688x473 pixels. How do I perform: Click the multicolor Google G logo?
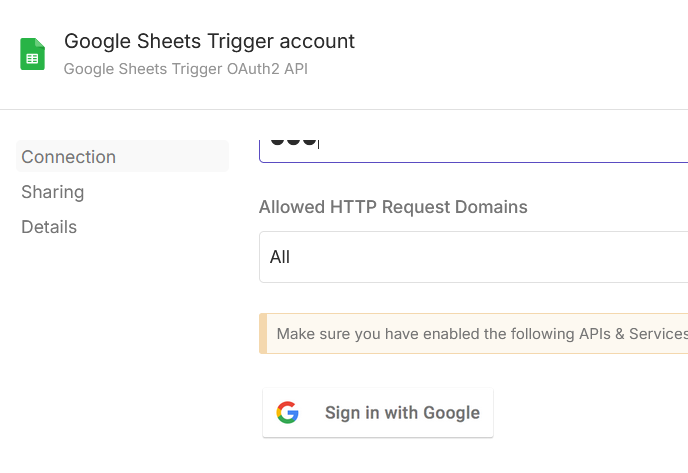tap(288, 413)
